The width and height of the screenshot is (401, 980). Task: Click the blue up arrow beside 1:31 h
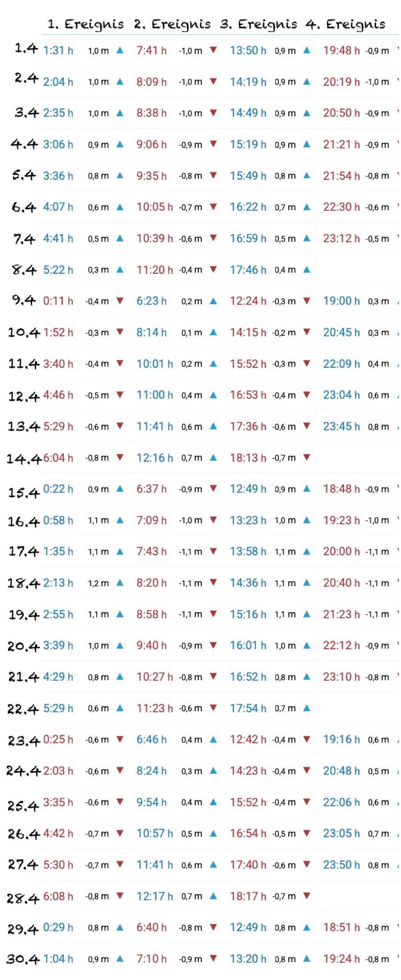click(120, 50)
